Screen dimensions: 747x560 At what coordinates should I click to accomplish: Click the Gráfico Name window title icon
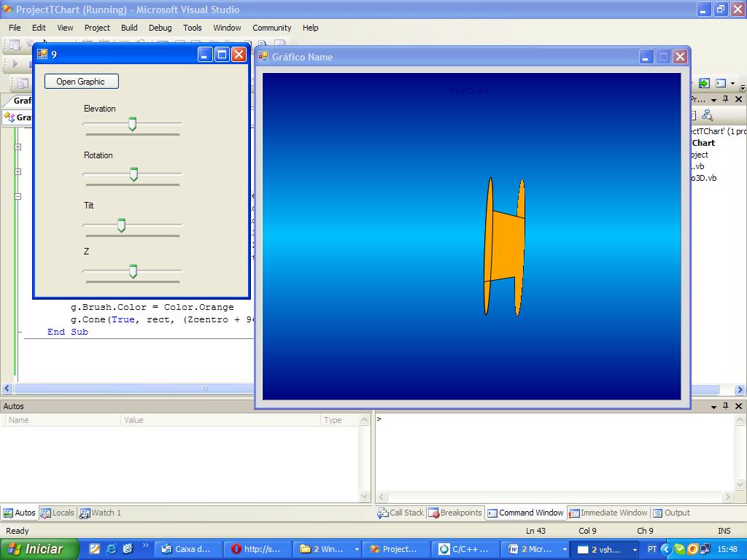click(263, 57)
